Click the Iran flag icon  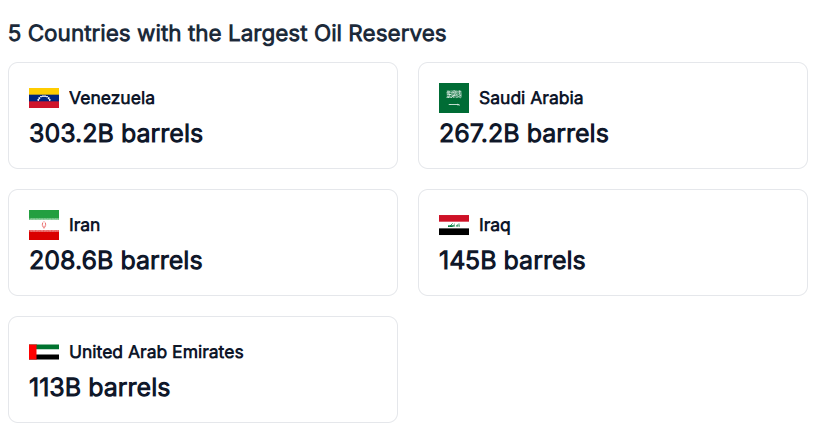[x=44, y=225]
